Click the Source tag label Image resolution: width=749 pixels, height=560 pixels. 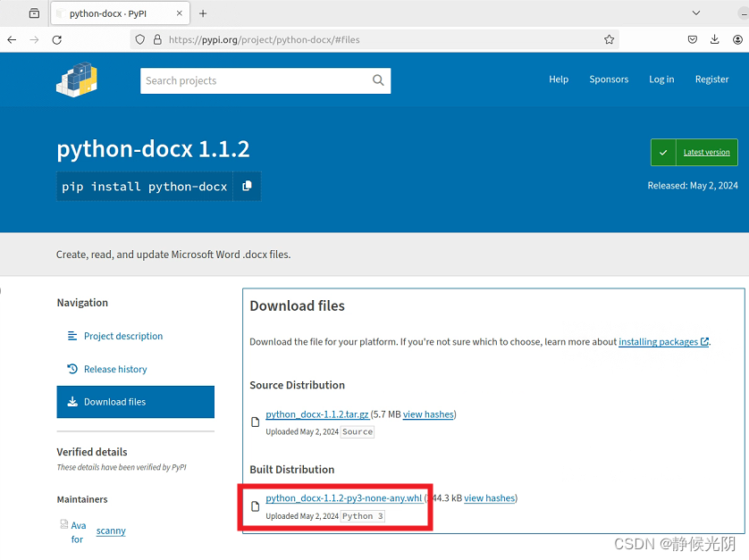click(x=358, y=432)
